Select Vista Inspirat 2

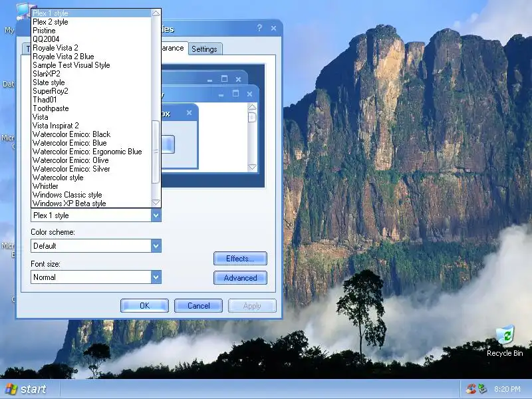(91, 126)
